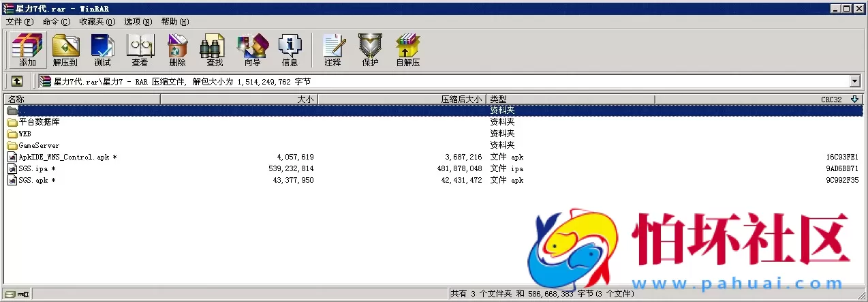868x302 pixels.
Task: Open the 帮助(H) menu
Action: [x=175, y=21]
